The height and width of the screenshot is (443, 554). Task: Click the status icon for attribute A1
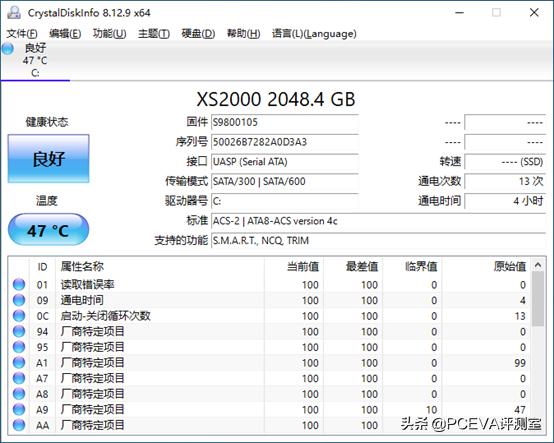(19, 362)
